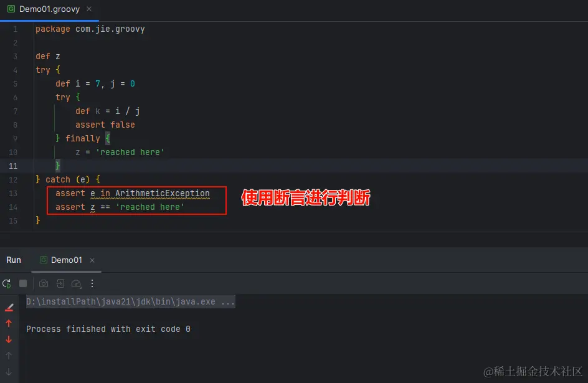This screenshot has width=588, height=383.
Task: Click line number 13 in the gutter
Action: pos(13,194)
